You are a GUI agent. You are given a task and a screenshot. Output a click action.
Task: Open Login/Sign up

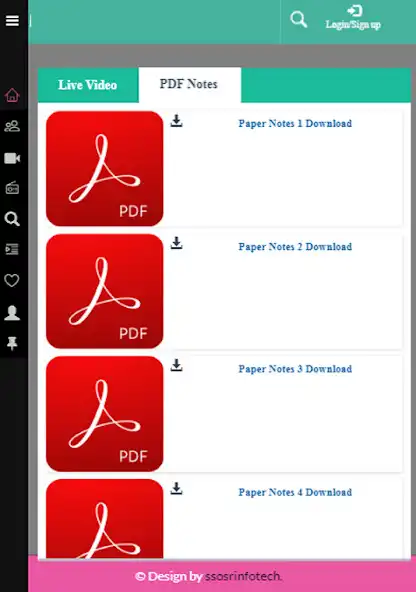click(x=353, y=17)
